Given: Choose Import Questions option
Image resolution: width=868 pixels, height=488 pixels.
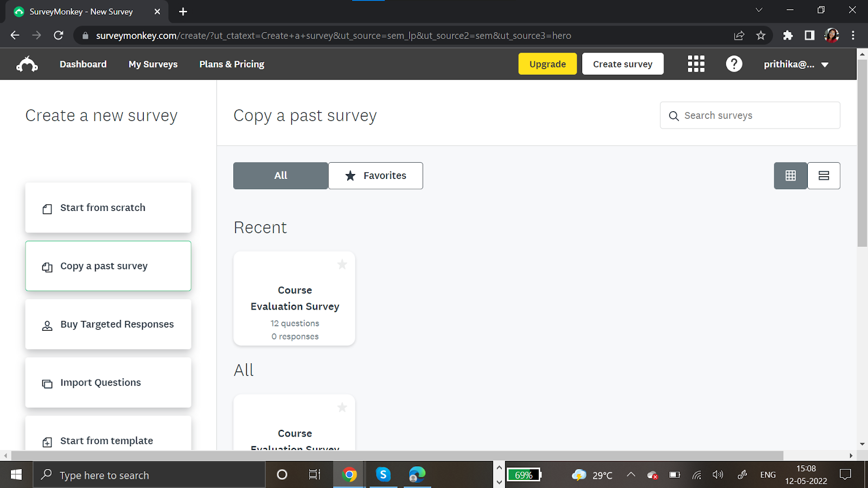Looking at the screenshot, I should pos(108,382).
